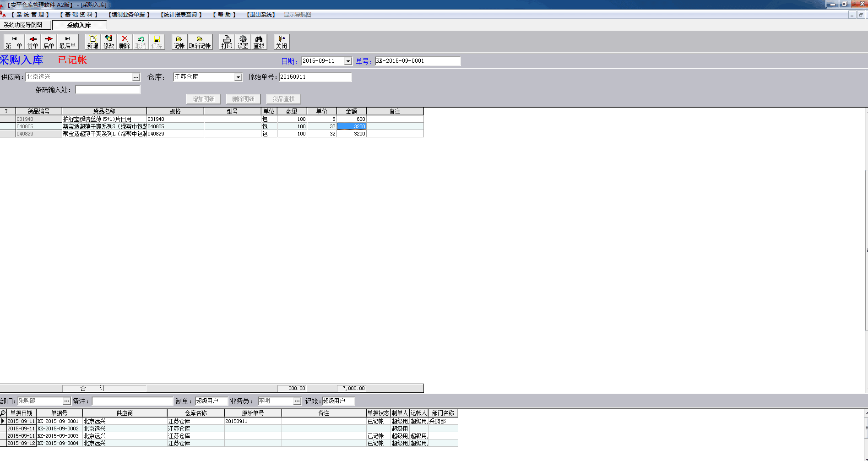This screenshot has height=461, width=868.
Task: Click the 记帐 field showing 超级用户
Action: click(338, 401)
